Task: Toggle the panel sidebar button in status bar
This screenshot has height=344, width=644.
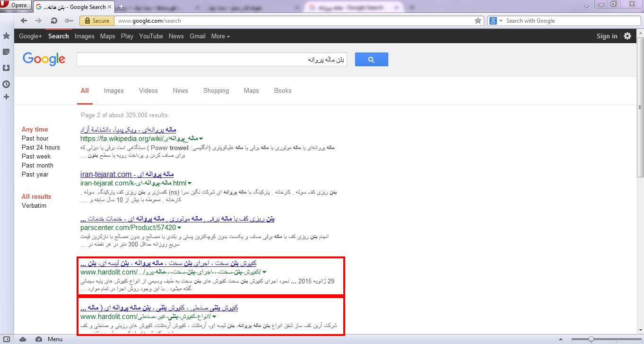Action: 7,339
